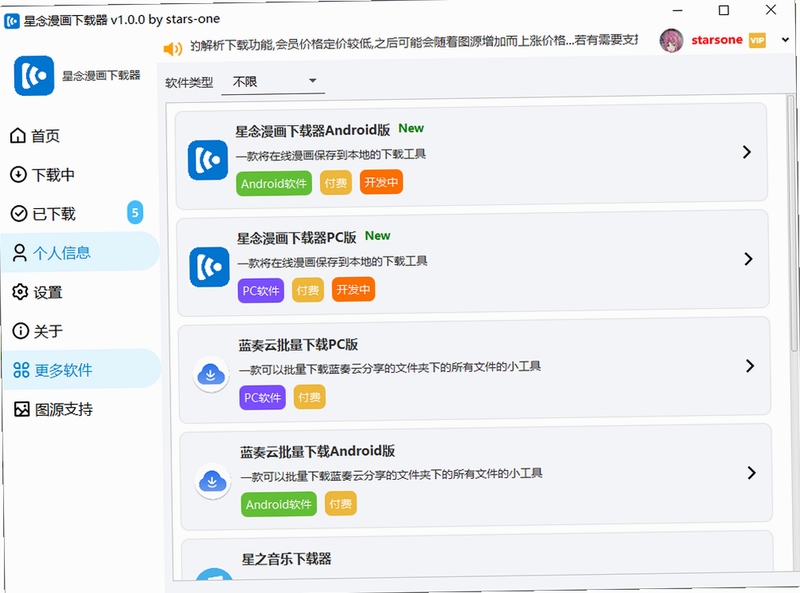Click the green Android软件 tag on 星念漫画下载器Android版
This screenshot has height=593, width=800.
[x=274, y=183]
